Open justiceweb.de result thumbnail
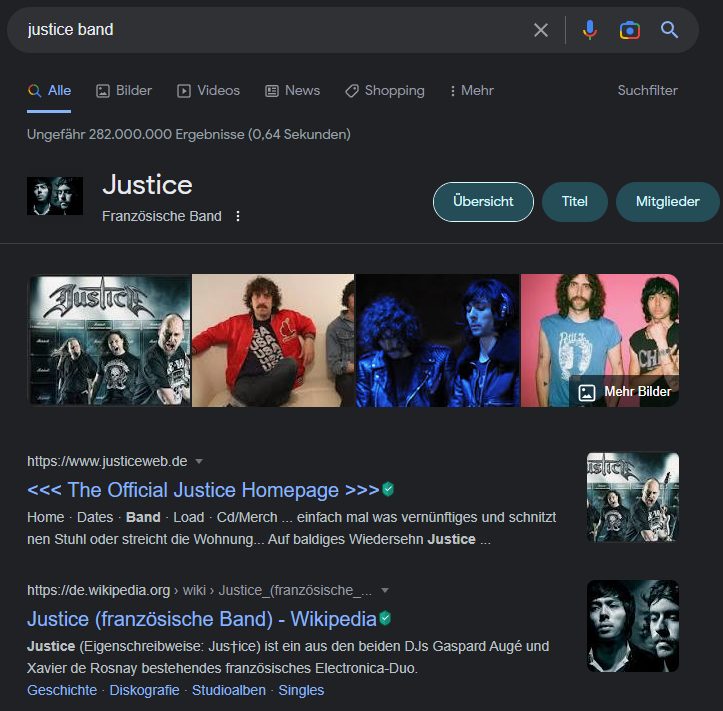Screen dimensions: 723x711 pyautogui.click(x=633, y=497)
